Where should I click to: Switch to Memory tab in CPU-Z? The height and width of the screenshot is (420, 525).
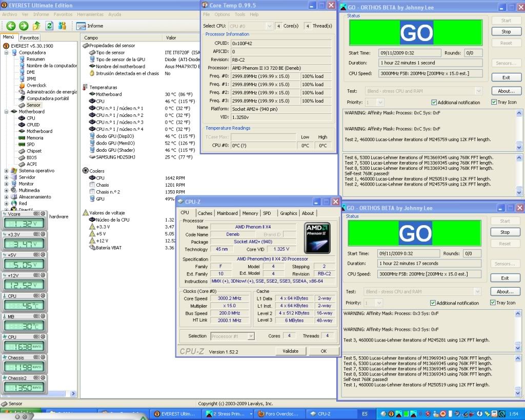250,213
